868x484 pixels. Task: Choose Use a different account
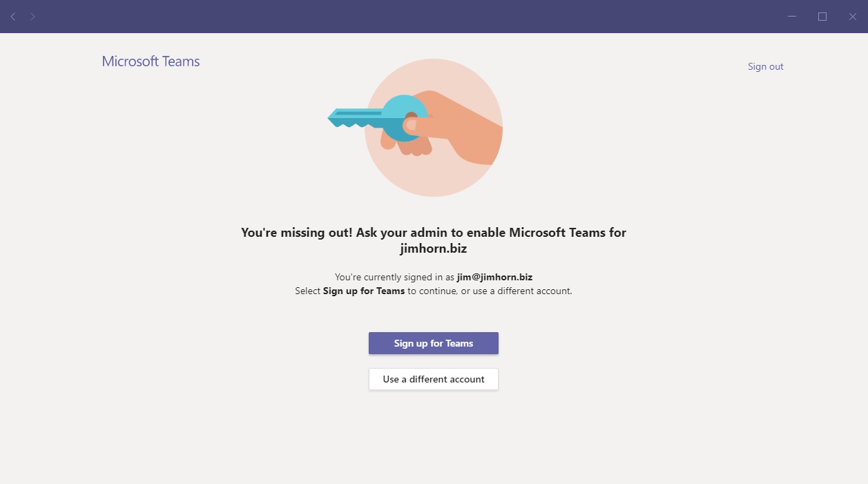click(x=434, y=379)
